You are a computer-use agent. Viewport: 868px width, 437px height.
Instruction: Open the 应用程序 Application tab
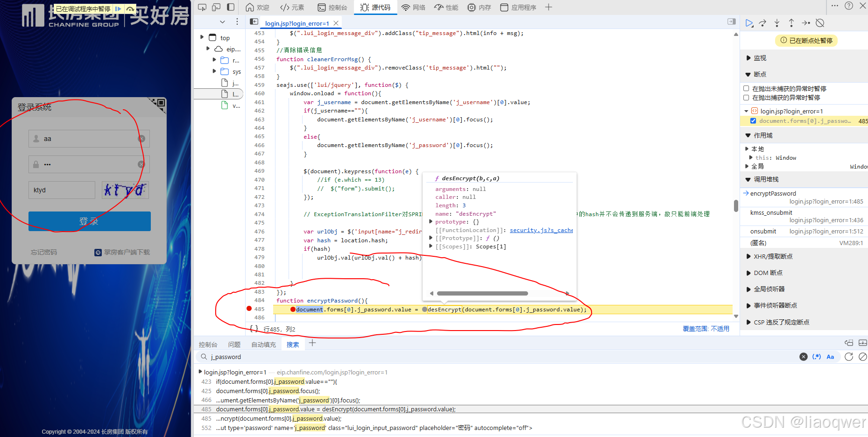pos(518,7)
